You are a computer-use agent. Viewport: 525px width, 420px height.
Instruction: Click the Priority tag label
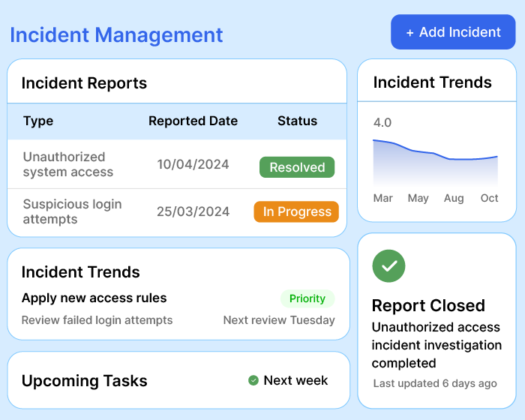click(x=307, y=298)
